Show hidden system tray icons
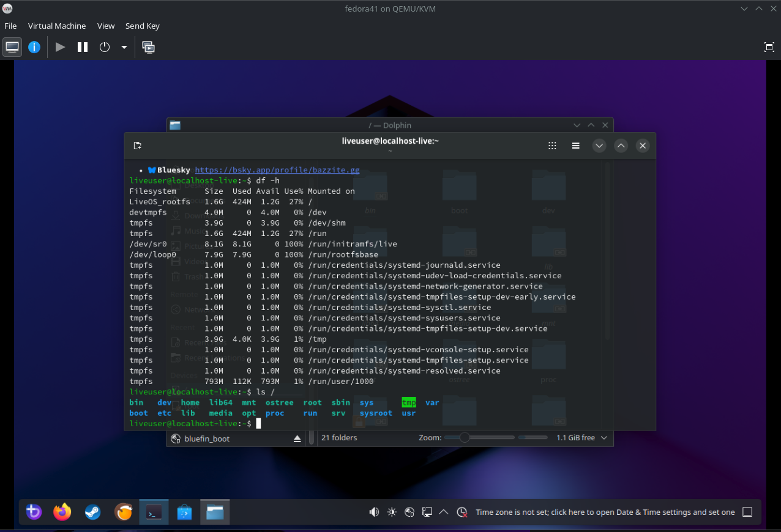This screenshot has height=532, width=781. pos(444,512)
